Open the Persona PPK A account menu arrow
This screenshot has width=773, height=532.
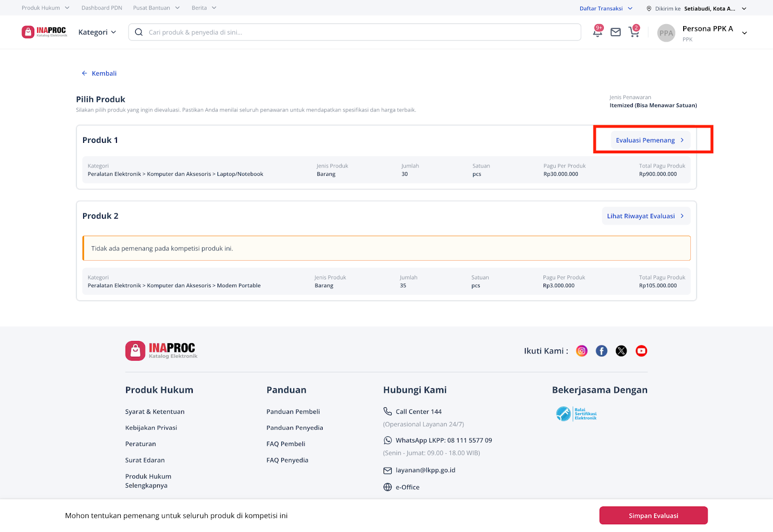tap(744, 33)
